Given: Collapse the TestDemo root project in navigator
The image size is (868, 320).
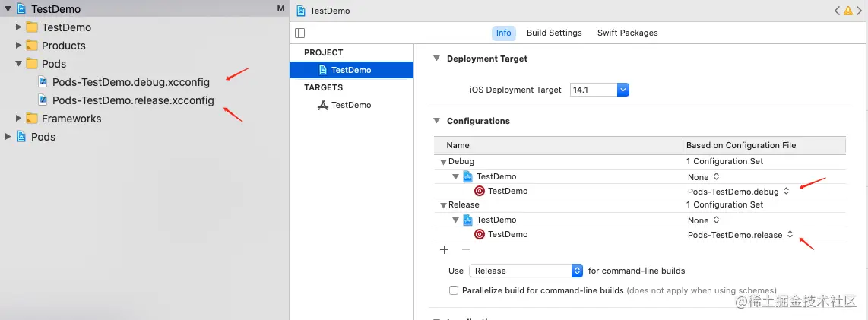Looking at the screenshot, I should (x=8, y=9).
